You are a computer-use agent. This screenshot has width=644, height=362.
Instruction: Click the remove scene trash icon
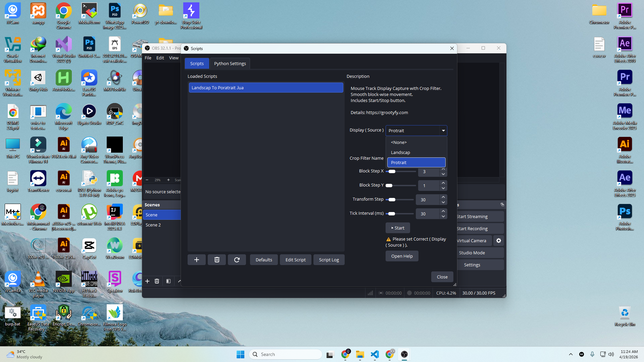[x=157, y=281]
